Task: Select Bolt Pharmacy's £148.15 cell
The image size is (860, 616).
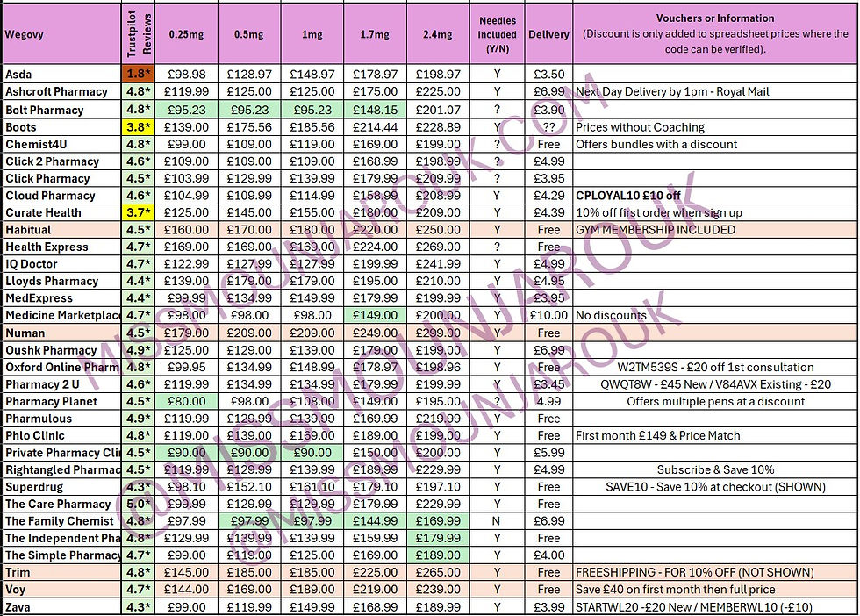Action: pos(376,110)
